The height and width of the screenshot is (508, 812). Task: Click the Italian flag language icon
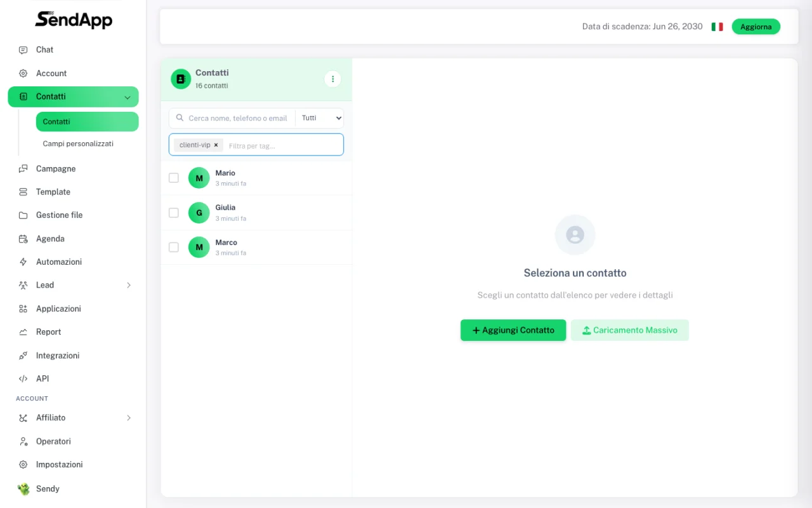(x=717, y=27)
